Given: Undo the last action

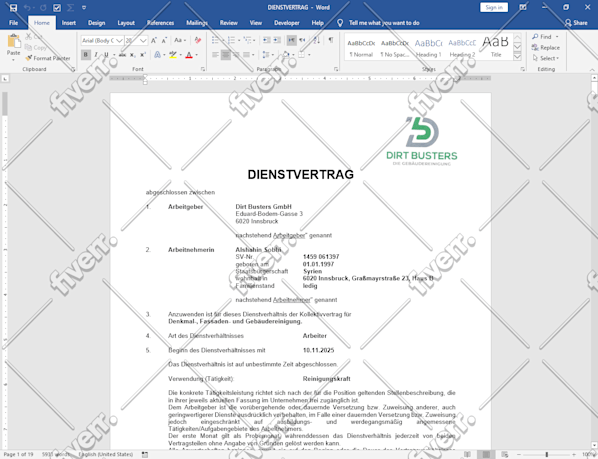Looking at the screenshot, I should pyautogui.click(x=27, y=8).
